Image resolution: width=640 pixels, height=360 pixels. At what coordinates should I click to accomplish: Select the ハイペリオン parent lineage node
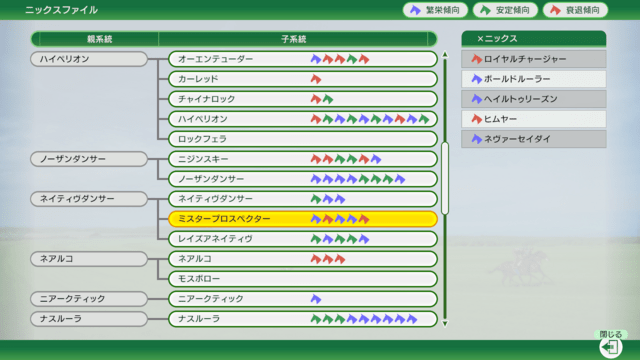(x=89, y=59)
